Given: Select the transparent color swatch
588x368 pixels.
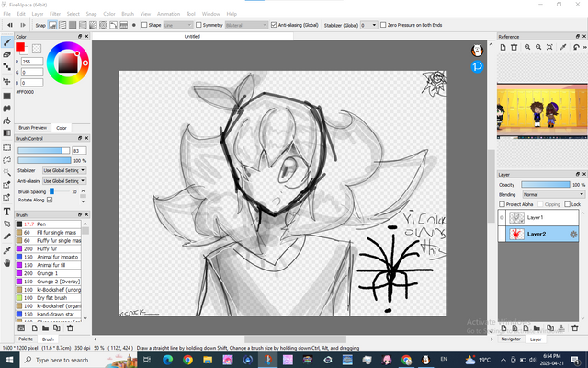Looking at the screenshot, I should pos(37,49).
